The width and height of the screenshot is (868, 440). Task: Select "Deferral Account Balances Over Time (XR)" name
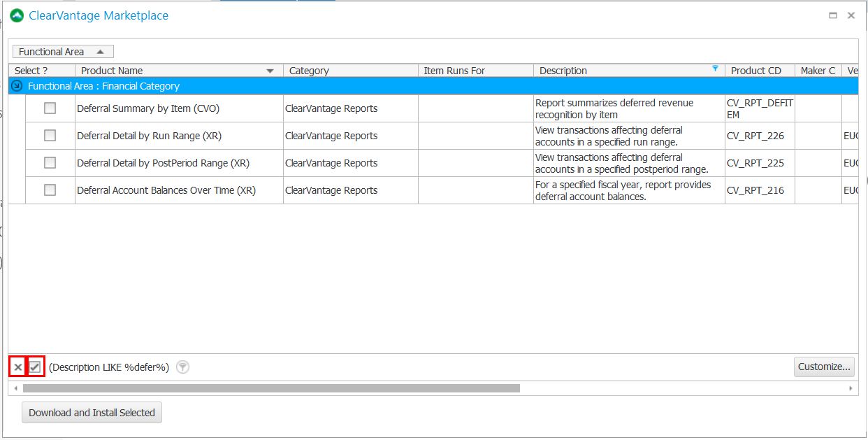(166, 190)
